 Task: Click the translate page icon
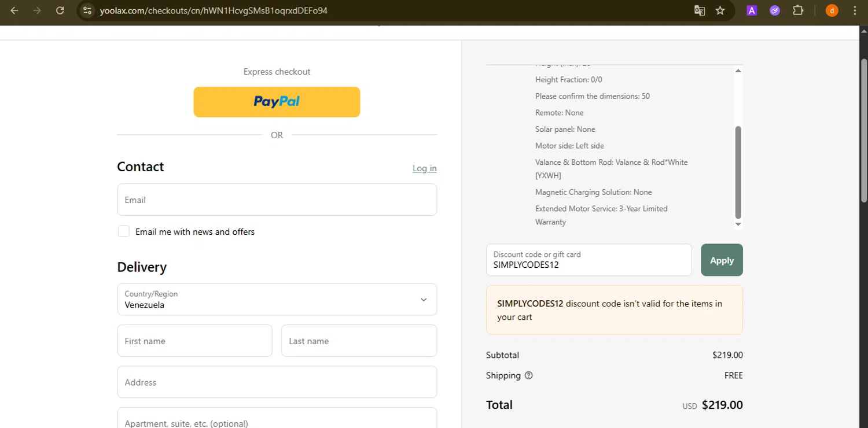pos(700,10)
